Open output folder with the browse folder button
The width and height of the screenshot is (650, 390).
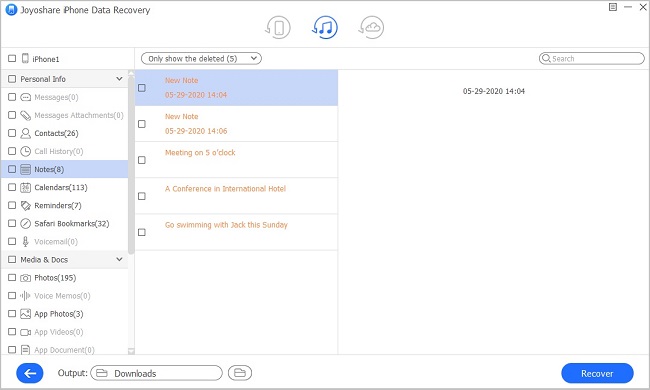pyautogui.click(x=240, y=373)
